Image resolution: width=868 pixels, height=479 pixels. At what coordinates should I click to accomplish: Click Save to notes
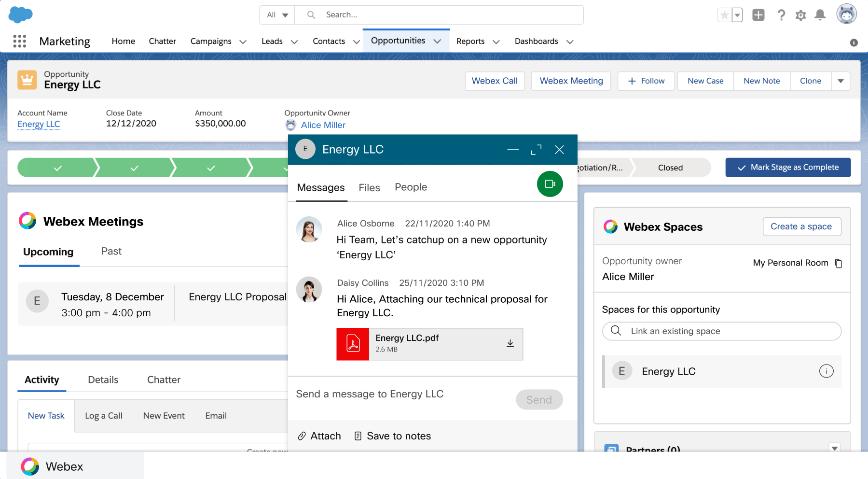click(393, 436)
